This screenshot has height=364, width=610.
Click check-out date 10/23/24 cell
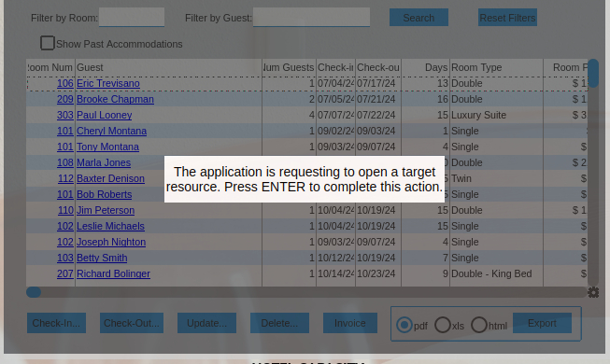coord(378,273)
